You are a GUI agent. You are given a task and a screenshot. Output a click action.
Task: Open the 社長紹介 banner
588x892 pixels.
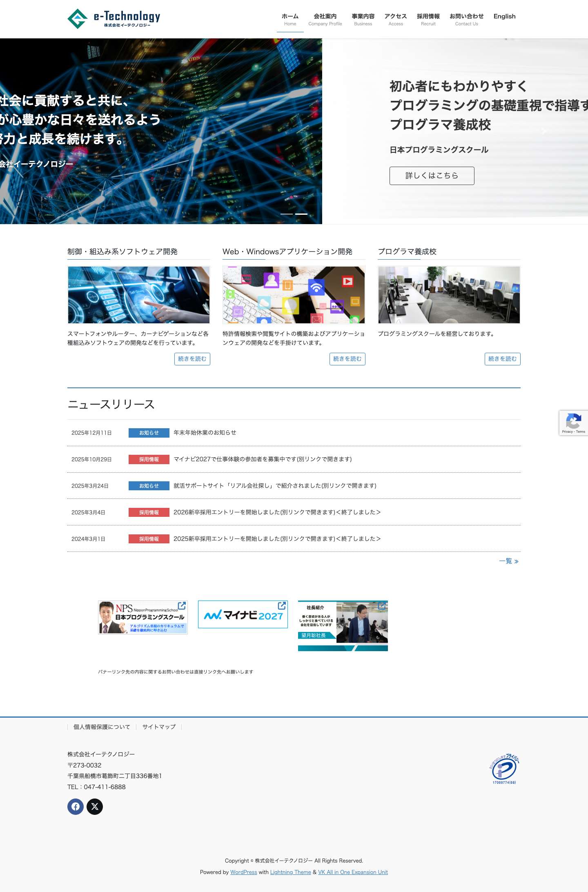point(343,626)
